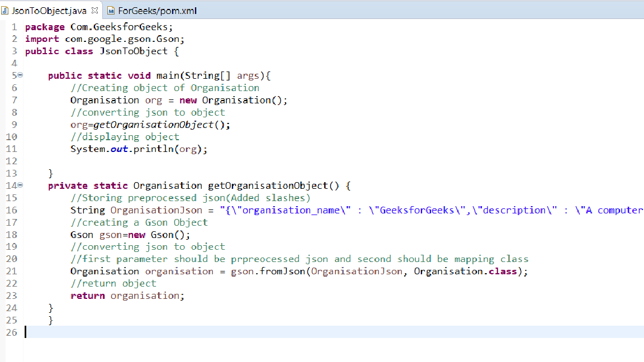Click line number 1 in the gutter
The width and height of the screenshot is (644, 362).
click(x=15, y=27)
